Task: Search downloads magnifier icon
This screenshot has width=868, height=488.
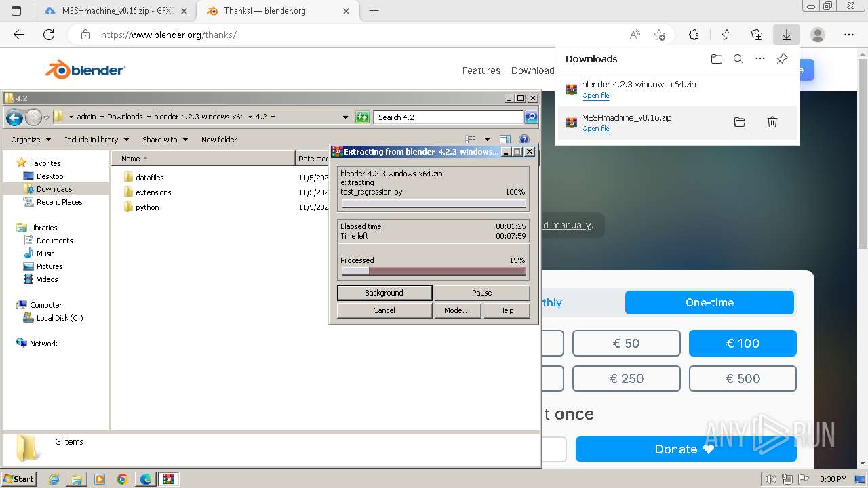Action: tap(738, 59)
